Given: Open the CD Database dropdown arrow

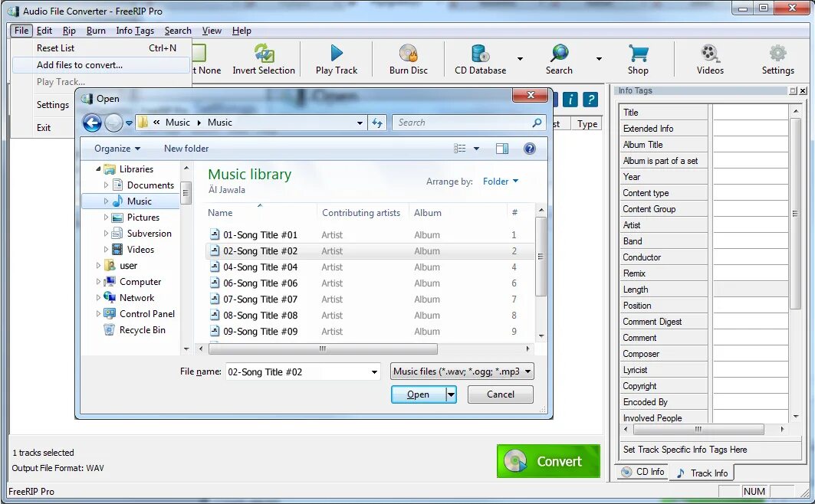Looking at the screenshot, I should tap(520, 59).
